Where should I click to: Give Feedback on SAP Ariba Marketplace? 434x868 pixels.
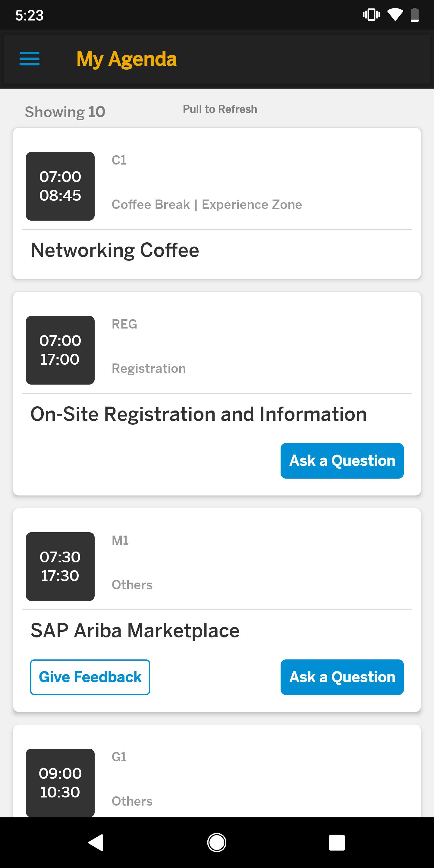(90, 677)
